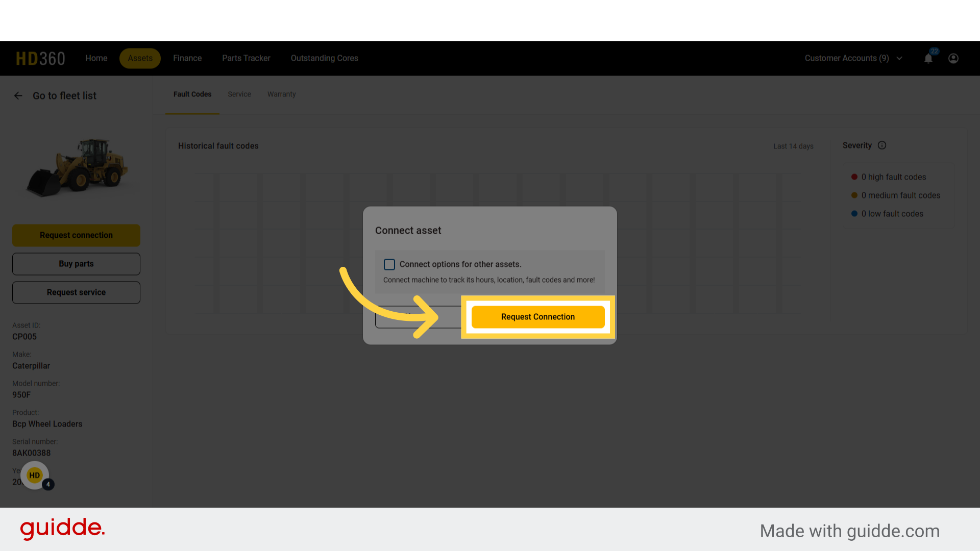The image size is (980, 551).
Task: Click Request Connection in the dialog
Action: click(537, 316)
